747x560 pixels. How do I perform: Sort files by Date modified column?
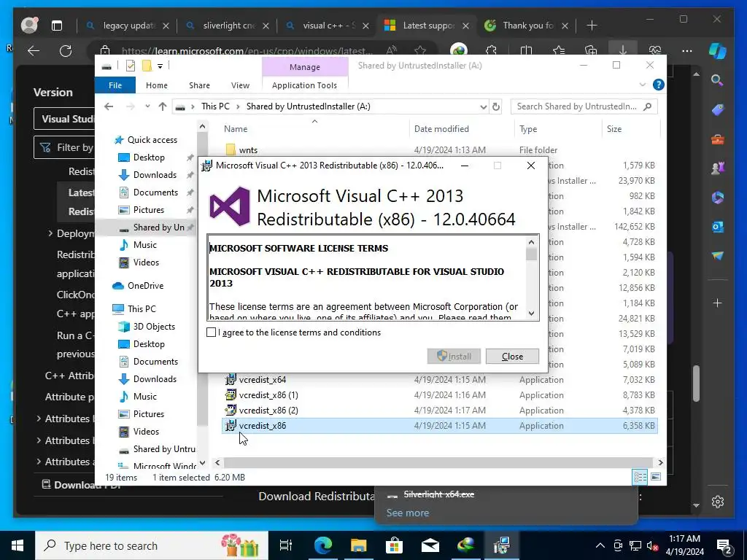(441, 129)
